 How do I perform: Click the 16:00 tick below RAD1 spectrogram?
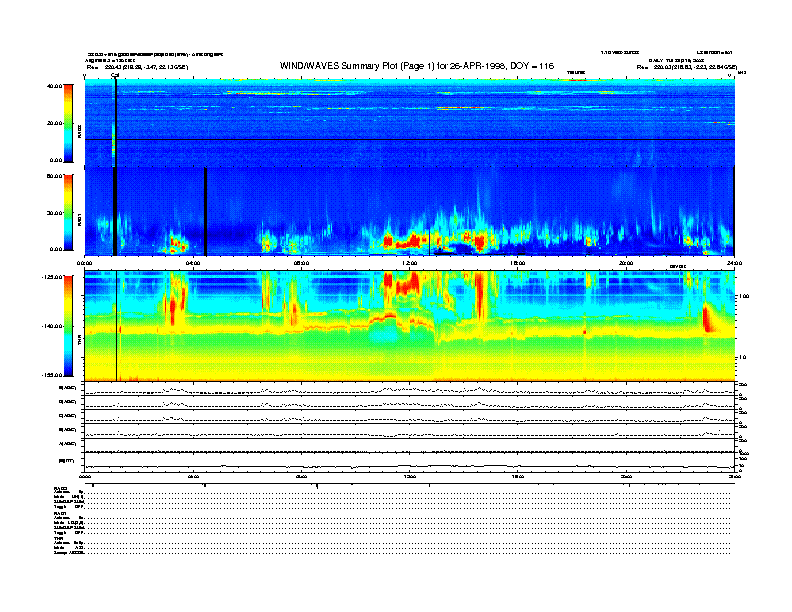[x=518, y=263]
